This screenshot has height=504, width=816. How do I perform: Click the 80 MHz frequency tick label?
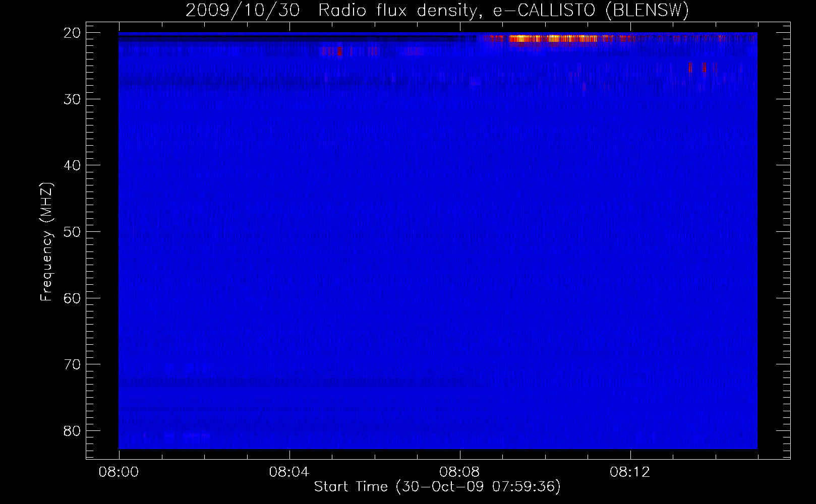click(72, 431)
